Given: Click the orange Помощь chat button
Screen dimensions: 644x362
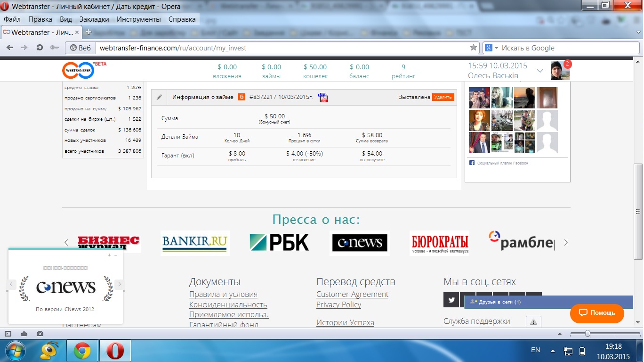Looking at the screenshot, I should click(597, 313).
